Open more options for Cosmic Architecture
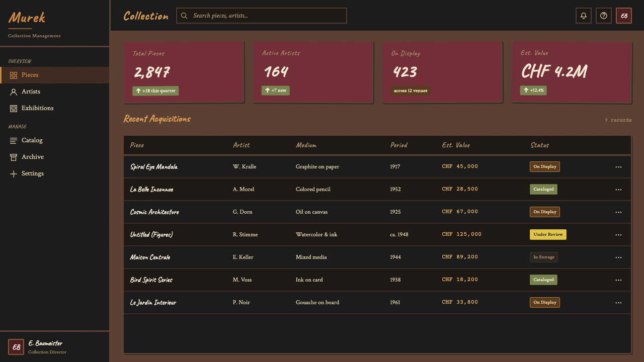The image size is (644, 362). pyautogui.click(x=618, y=212)
